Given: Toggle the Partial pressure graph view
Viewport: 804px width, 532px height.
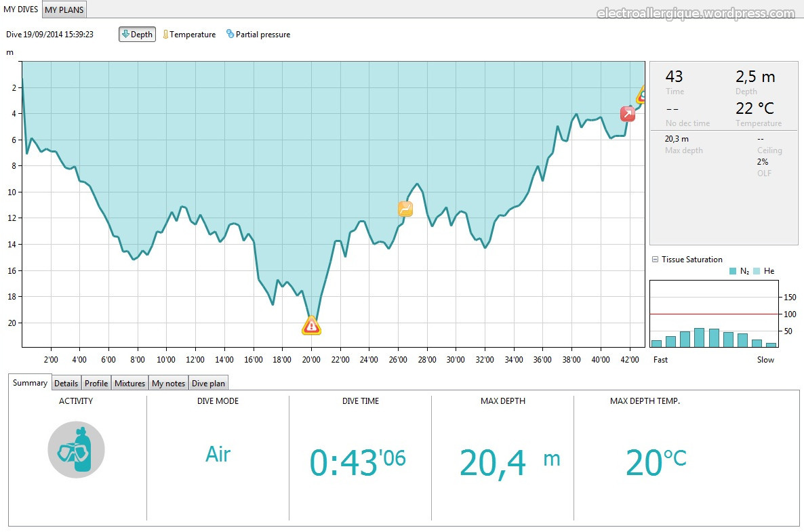Looking at the screenshot, I should (258, 35).
